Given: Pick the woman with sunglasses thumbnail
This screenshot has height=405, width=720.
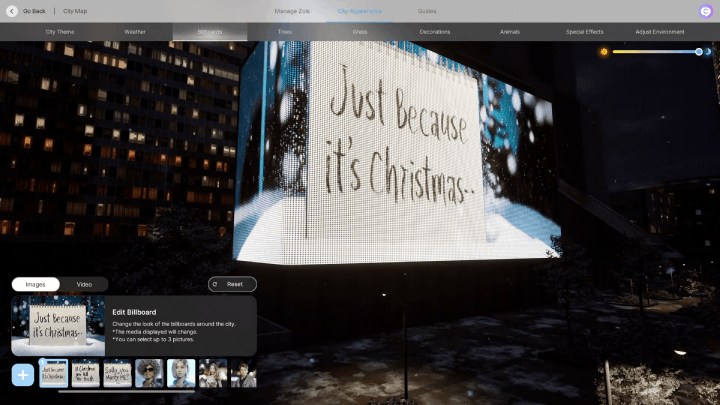Looking at the screenshot, I should tap(149, 374).
